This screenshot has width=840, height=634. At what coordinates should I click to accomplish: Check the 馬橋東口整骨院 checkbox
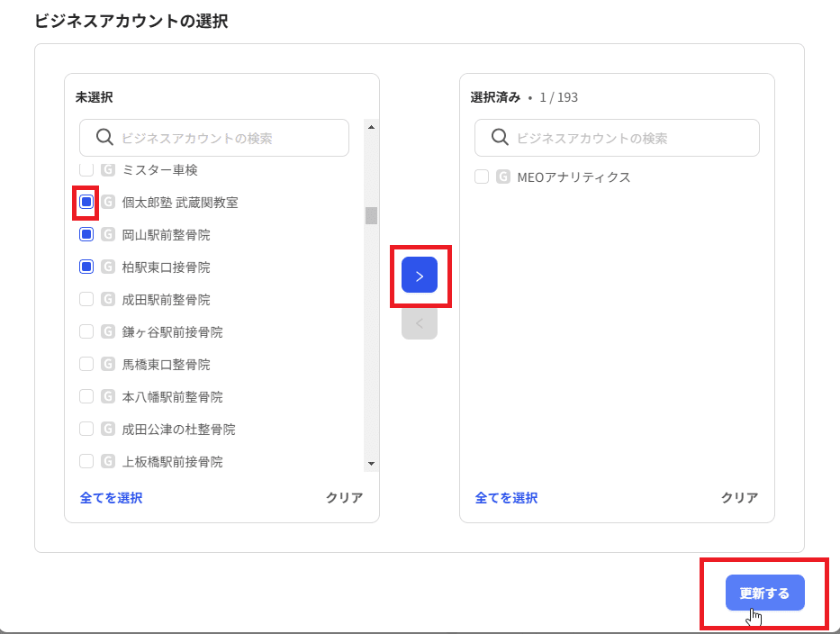86,364
